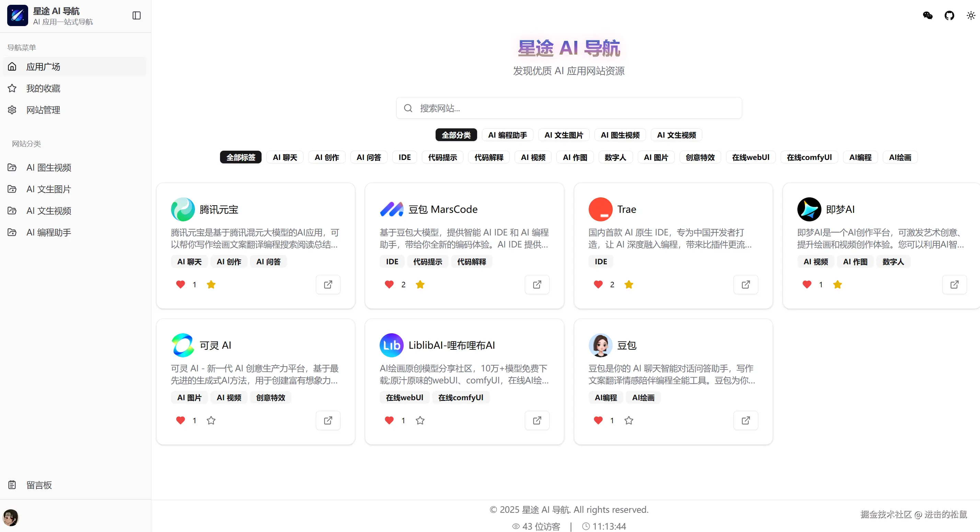The width and height of the screenshot is (980, 532).
Task: Unfavorite 腾讯元宝 via star toggle
Action: point(211,285)
